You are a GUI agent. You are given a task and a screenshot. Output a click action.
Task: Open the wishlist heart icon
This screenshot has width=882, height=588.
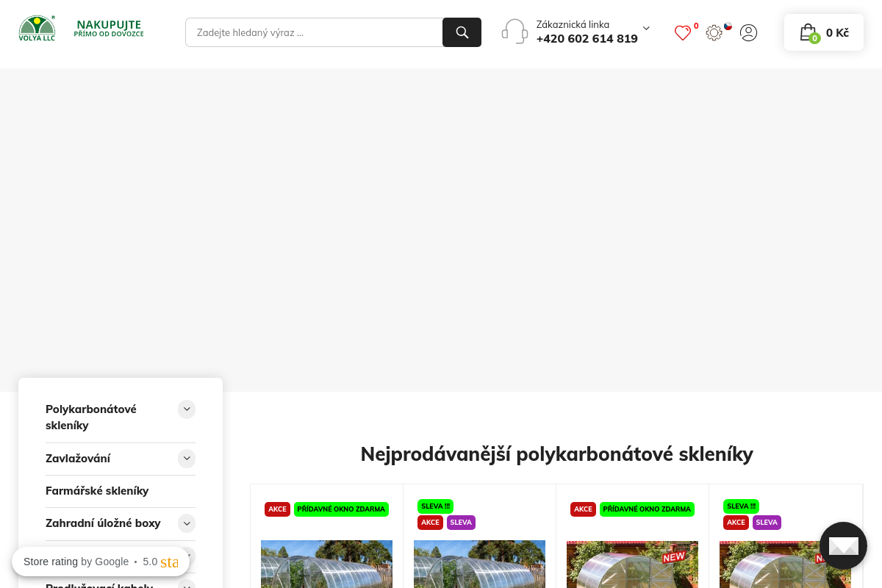click(683, 33)
